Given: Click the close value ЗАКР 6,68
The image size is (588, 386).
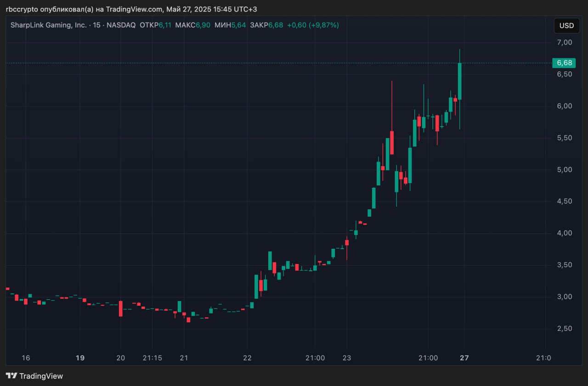Looking at the screenshot, I should 266,25.
